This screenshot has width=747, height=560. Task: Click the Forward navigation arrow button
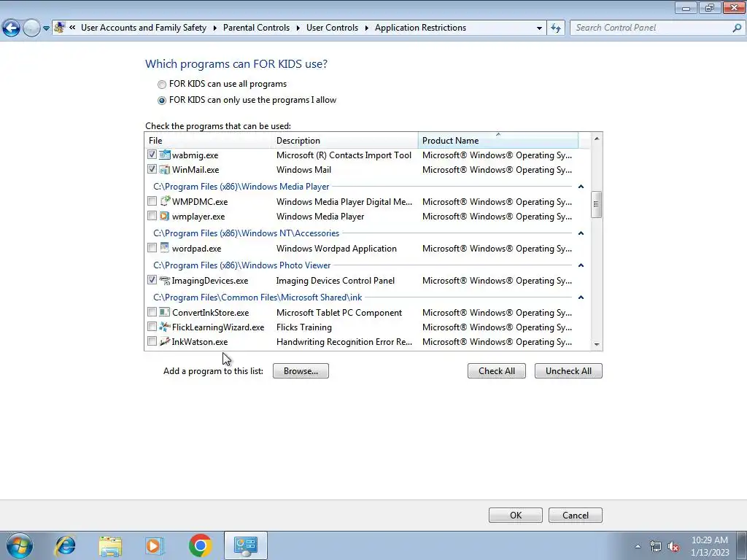31,28
